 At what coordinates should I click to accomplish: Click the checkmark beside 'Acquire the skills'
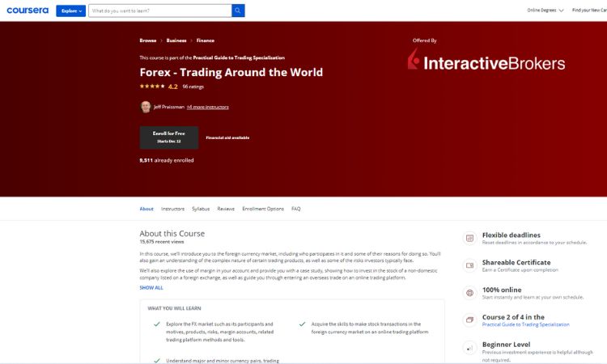303,324
